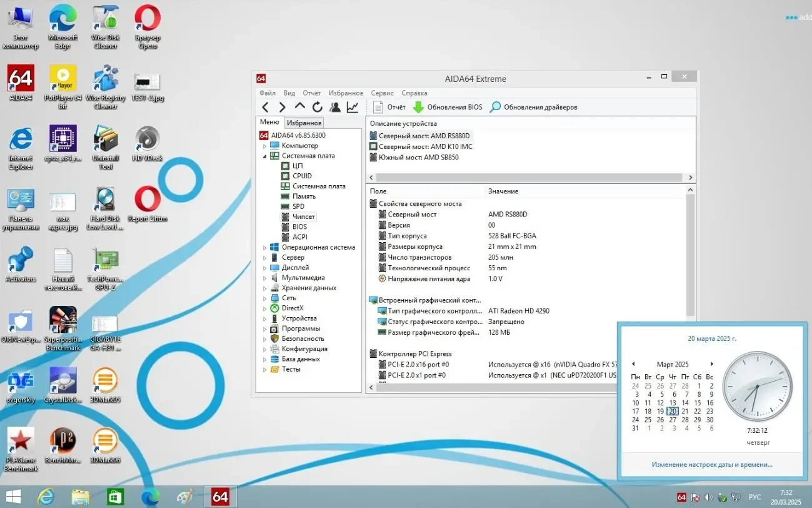This screenshot has width=812, height=508.
Task: Go to next month in calendar
Action: [711, 364]
